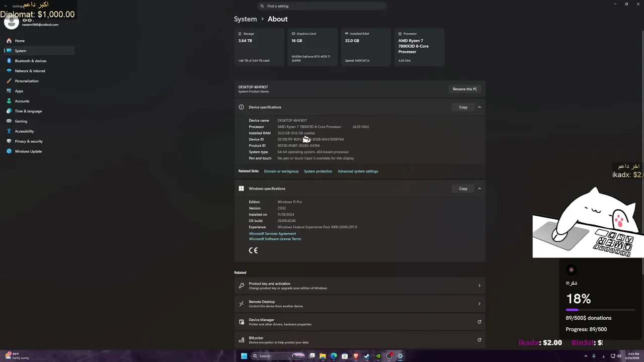Screen dimensions: 644x362
Task: Click the Processor AMD Ryzen card
Action: pyautogui.click(x=419, y=47)
